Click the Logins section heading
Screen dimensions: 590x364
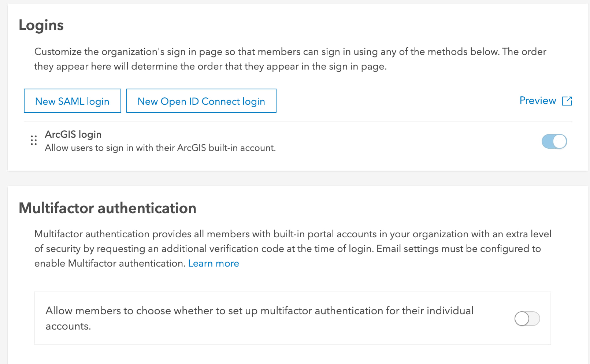(x=41, y=25)
